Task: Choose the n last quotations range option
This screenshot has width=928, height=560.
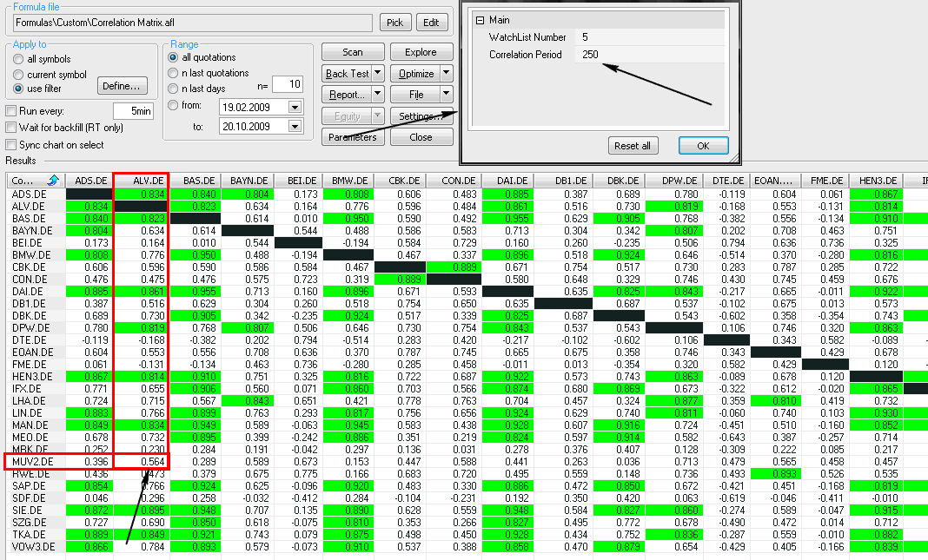Action: coord(173,73)
